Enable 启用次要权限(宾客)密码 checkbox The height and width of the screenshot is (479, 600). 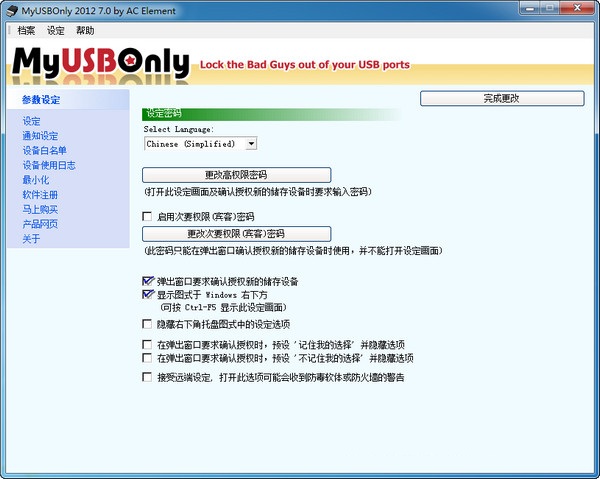(x=147, y=217)
